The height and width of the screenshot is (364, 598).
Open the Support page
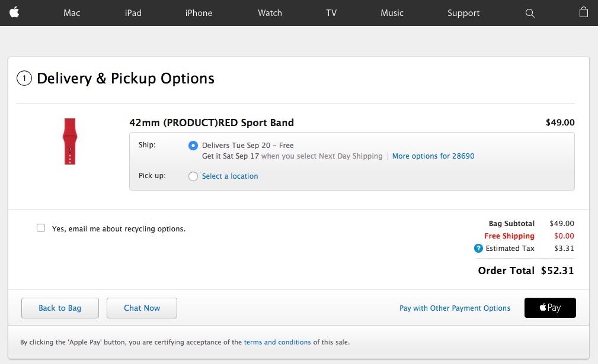pos(463,13)
